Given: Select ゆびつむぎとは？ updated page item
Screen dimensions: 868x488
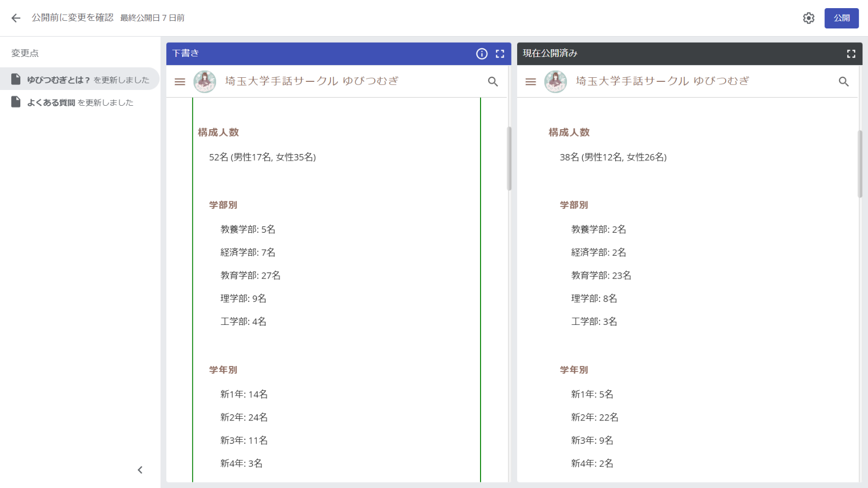Looking at the screenshot, I should coord(80,80).
